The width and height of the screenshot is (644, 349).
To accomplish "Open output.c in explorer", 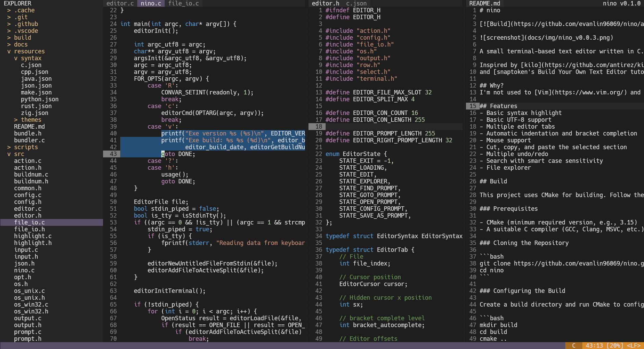I will (28, 318).
